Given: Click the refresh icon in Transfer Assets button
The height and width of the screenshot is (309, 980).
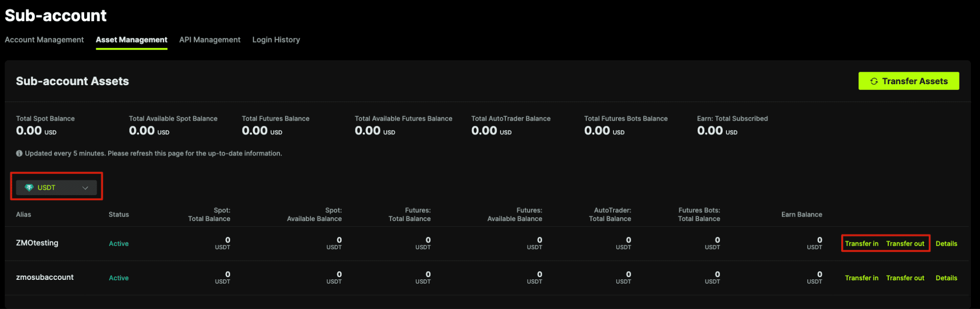Looking at the screenshot, I should [874, 81].
